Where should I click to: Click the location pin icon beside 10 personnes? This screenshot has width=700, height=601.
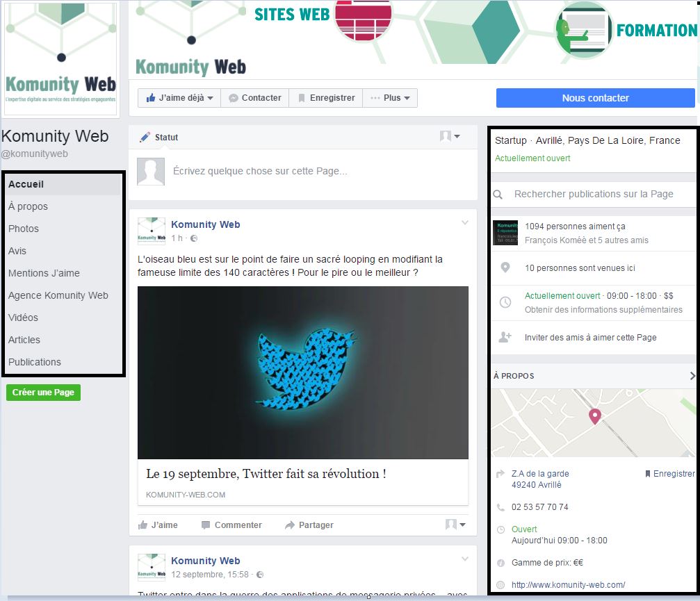(x=505, y=267)
